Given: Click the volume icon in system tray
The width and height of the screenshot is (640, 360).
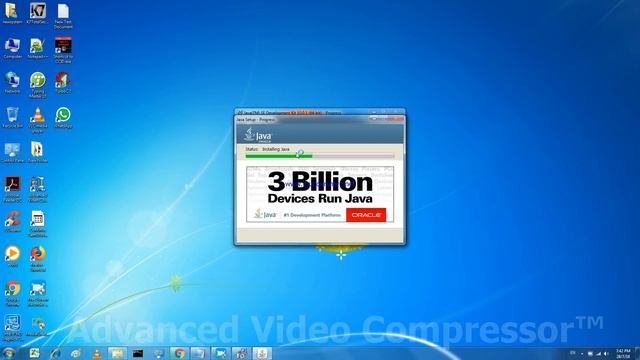Looking at the screenshot, I should (x=606, y=353).
